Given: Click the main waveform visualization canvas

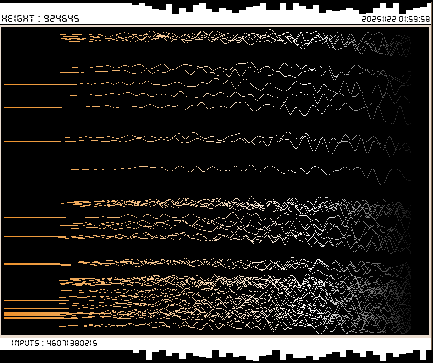Looking at the screenshot, I should point(215,181).
